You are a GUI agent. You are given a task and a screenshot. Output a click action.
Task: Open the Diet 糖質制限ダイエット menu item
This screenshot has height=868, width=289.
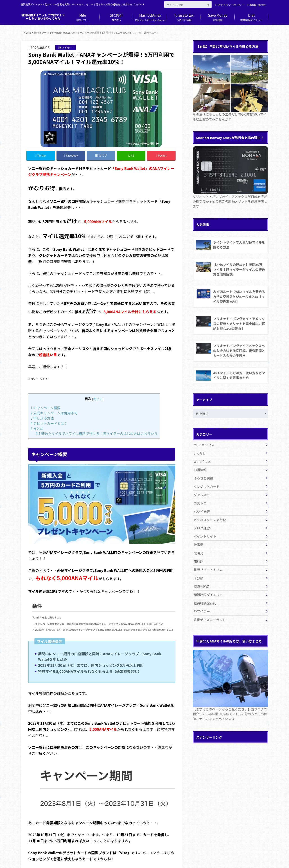coord(251,18)
